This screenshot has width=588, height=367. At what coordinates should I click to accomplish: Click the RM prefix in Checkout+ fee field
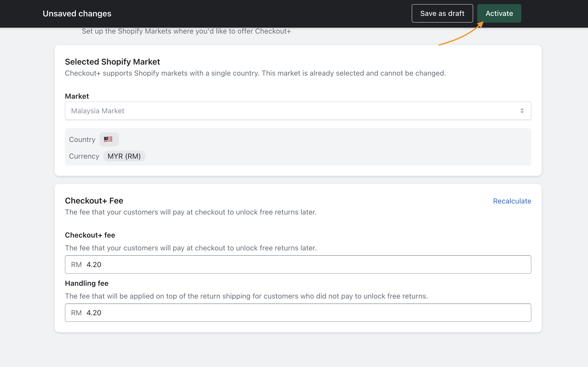(x=76, y=264)
